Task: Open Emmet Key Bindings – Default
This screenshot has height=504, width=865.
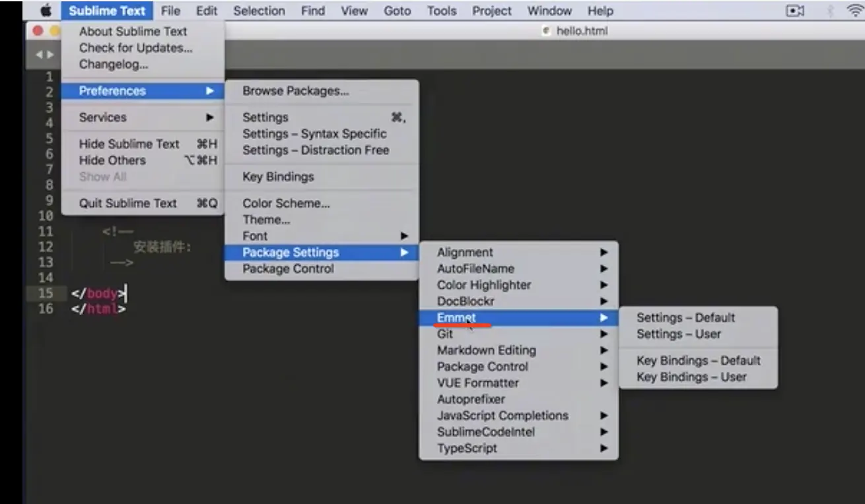Action: coord(699,360)
